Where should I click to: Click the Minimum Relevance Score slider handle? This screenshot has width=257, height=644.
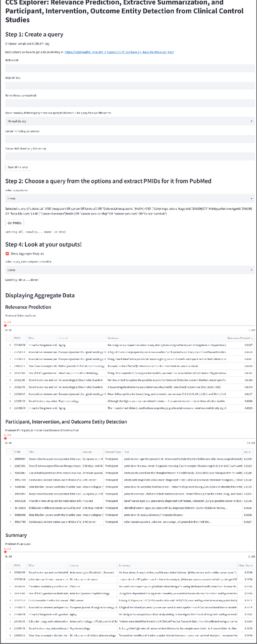tap(6, 325)
